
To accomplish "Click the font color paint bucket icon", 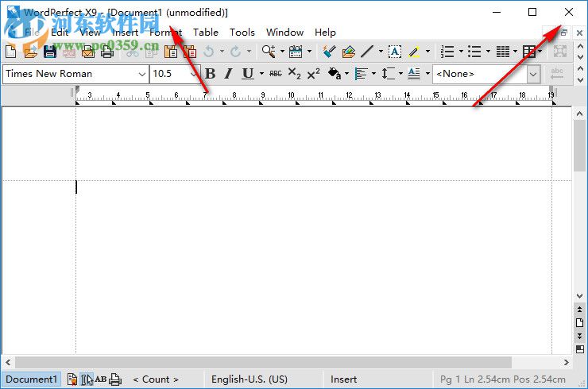I will coord(335,74).
